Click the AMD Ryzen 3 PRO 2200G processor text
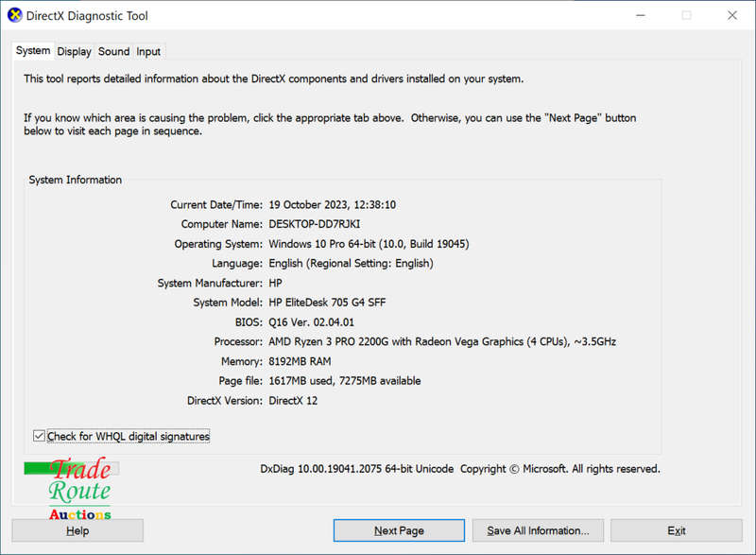Screen dimensions: 756x555 click(x=442, y=342)
